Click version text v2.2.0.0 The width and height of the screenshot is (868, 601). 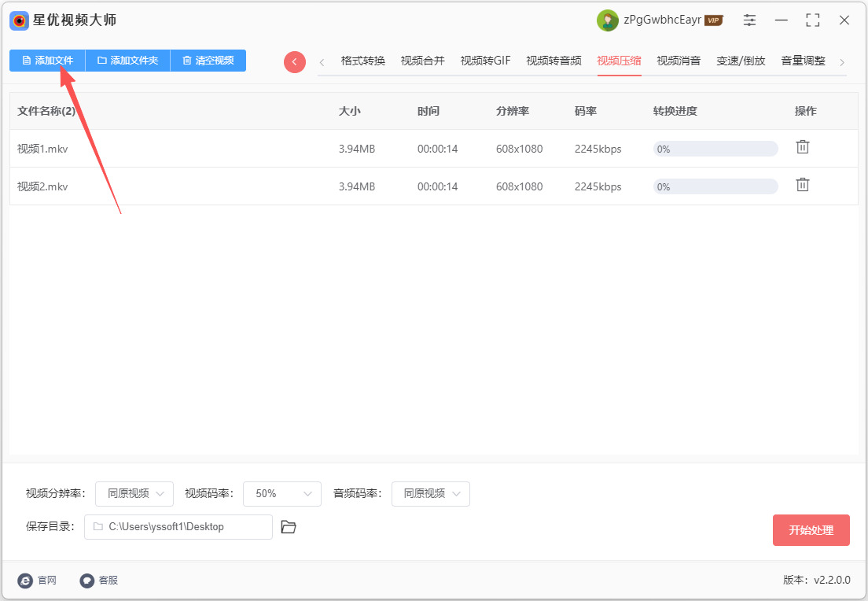pyautogui.click(x=832, y=580)
